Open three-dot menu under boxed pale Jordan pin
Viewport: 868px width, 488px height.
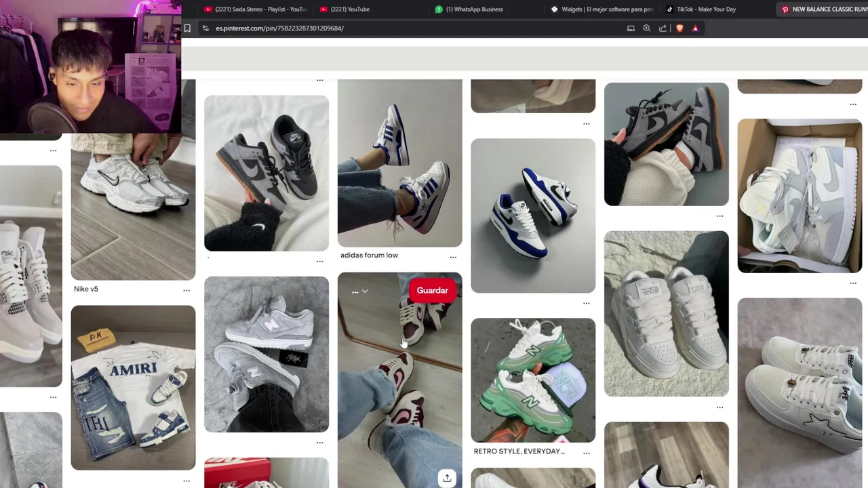853,283
